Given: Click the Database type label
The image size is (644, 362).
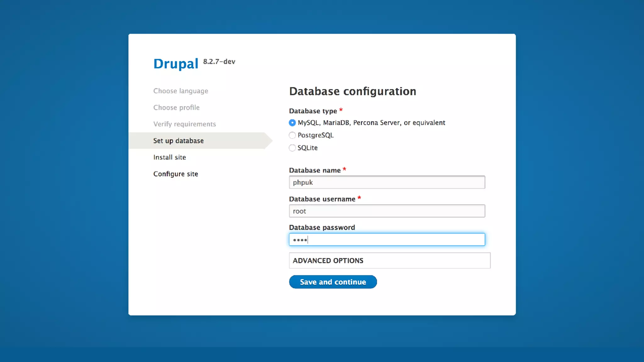Looking at the screenshot, I should click(313, 111).
